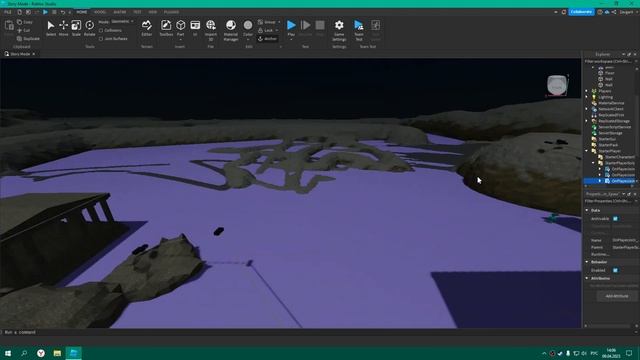
Task: Open the UI insert tool
Action: click(195, 28)
